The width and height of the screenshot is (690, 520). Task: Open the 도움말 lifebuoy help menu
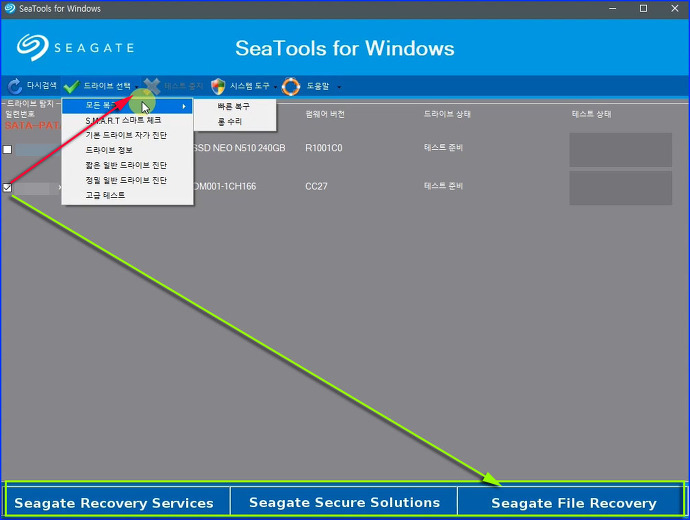pos(291,86)
